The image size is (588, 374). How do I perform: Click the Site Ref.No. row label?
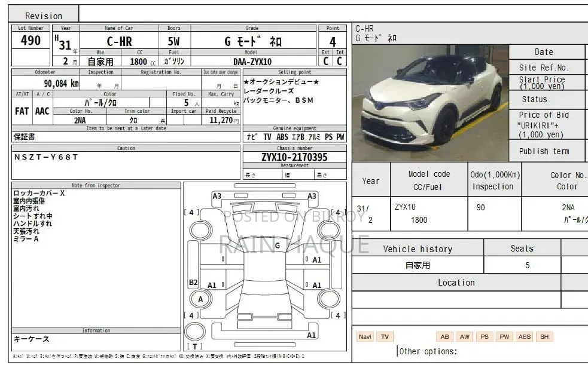(544, 68)
